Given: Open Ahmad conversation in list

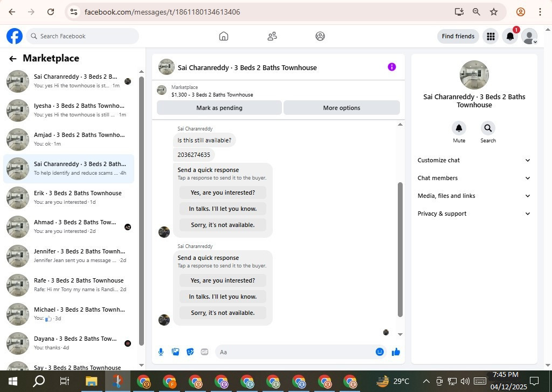Looking at the screenshot, I should pyautogui.click(x=68, y=227).
